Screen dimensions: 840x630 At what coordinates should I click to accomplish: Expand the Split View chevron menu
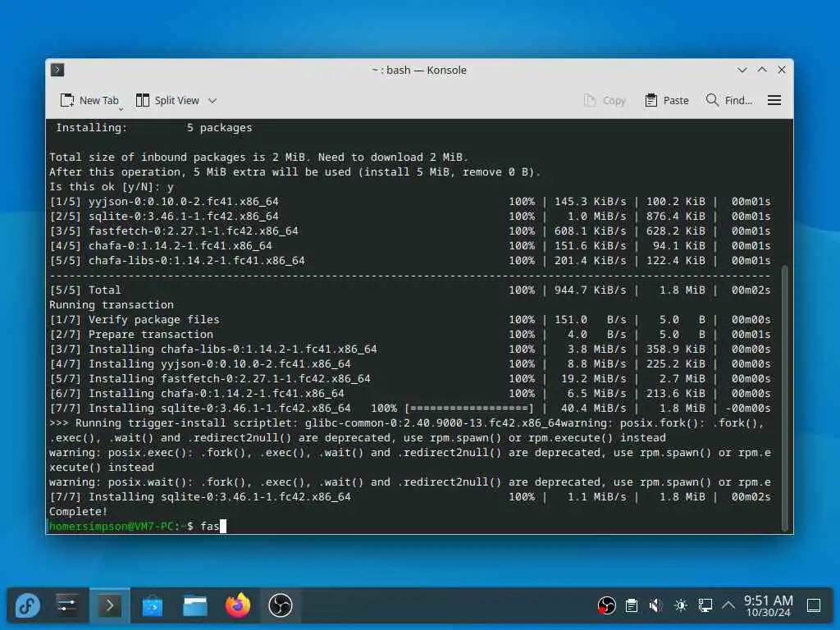click(212, 101)
